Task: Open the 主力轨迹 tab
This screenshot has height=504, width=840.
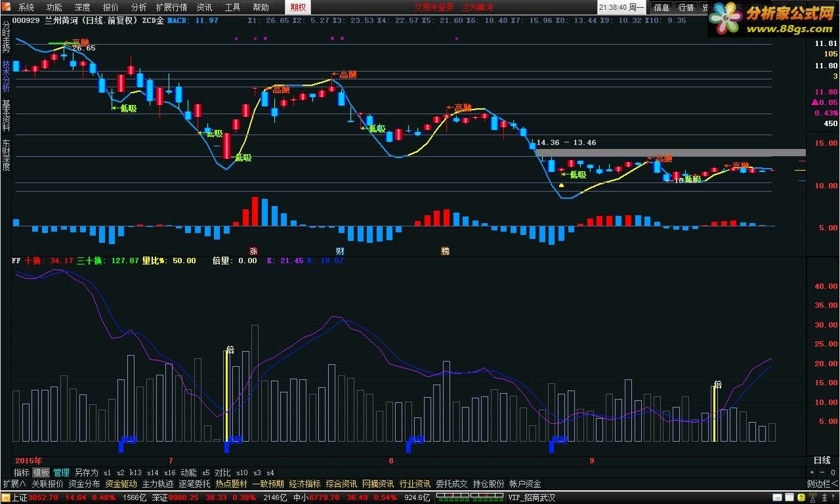Action: [157, 484]
